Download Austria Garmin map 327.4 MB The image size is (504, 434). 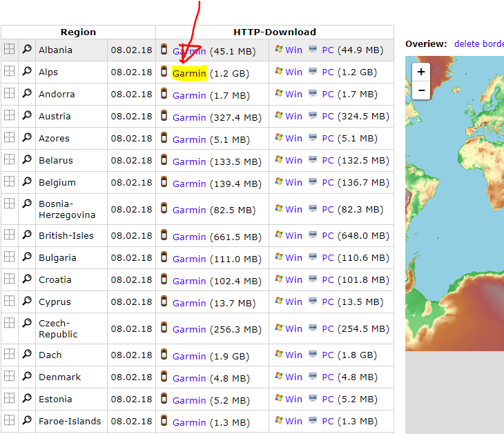(x=189, y=117)
